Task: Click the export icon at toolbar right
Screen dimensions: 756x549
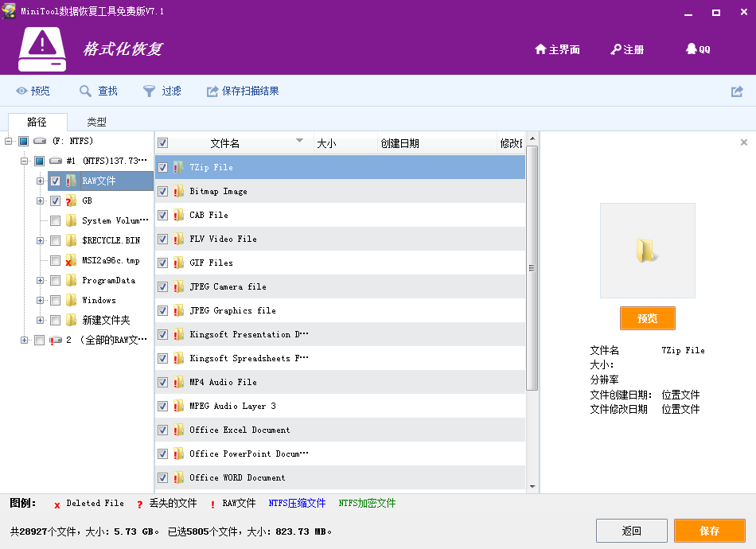Action: pos(737,91)
